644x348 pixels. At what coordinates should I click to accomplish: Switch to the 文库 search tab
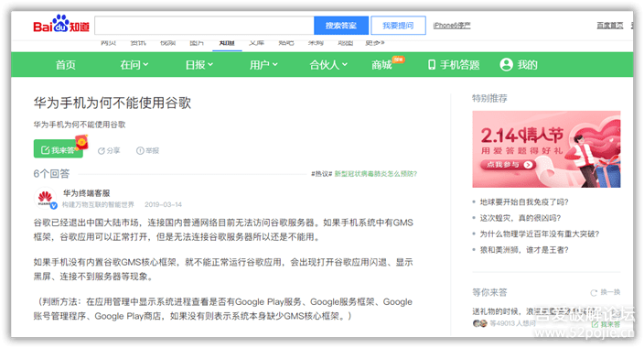[257, 43]
